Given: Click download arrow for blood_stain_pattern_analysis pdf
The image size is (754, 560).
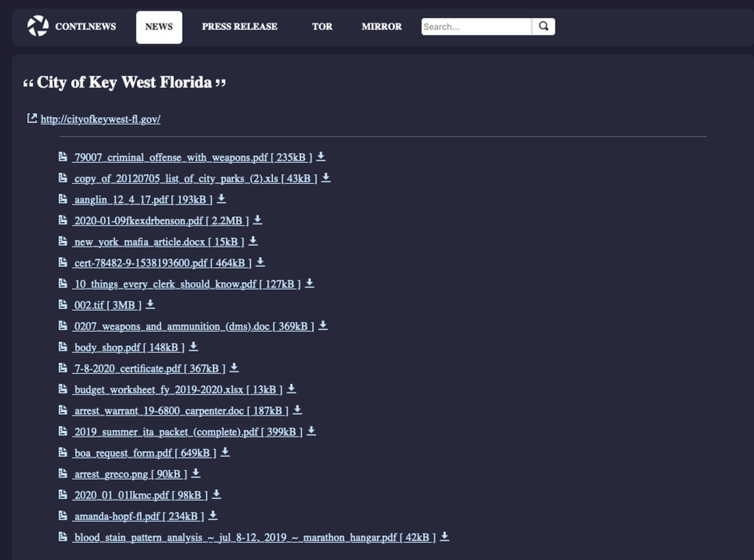Looking at the screenshot, I should [x=444, y=537].
